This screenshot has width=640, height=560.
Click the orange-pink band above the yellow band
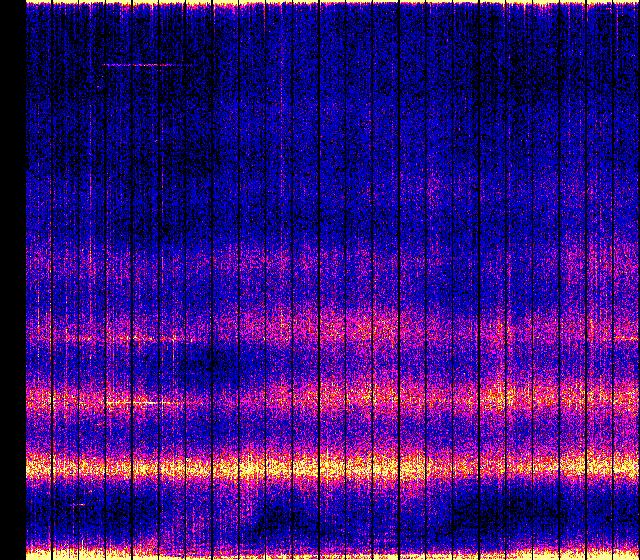(330, 401)
